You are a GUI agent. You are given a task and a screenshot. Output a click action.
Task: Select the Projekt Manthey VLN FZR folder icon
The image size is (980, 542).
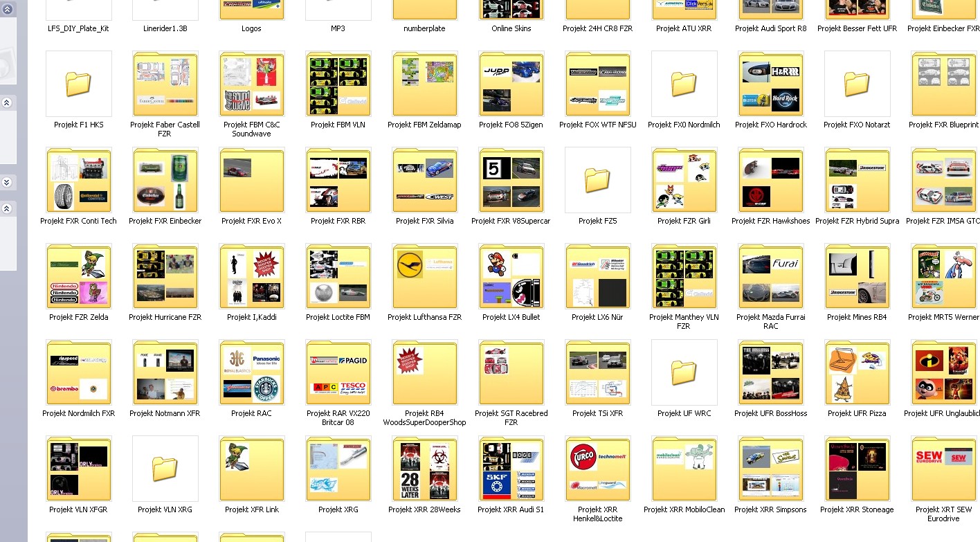[x=684, y=276]
